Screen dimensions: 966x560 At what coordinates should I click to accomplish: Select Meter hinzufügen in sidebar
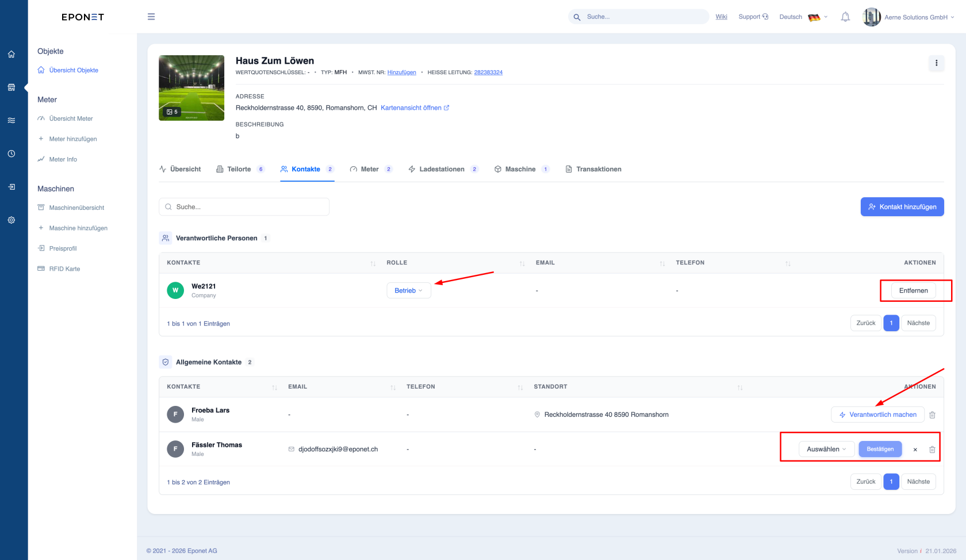[x=67, y=139]
